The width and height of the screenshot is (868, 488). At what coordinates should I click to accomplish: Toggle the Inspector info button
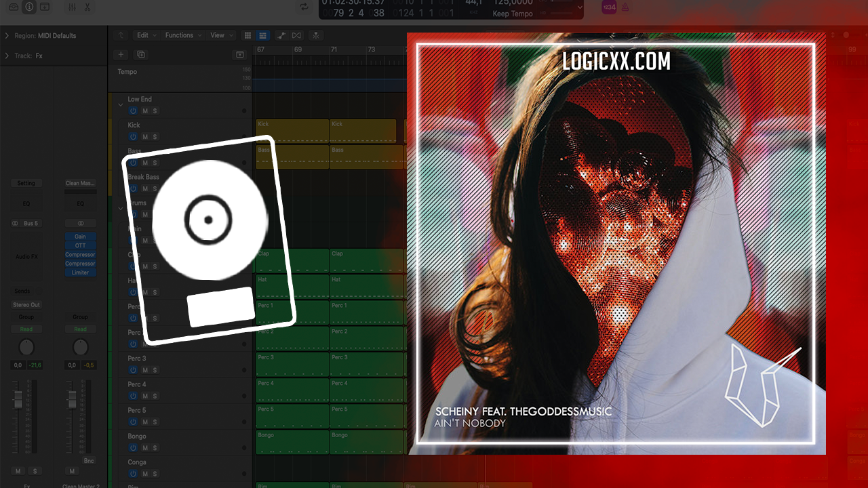(29, 7)
